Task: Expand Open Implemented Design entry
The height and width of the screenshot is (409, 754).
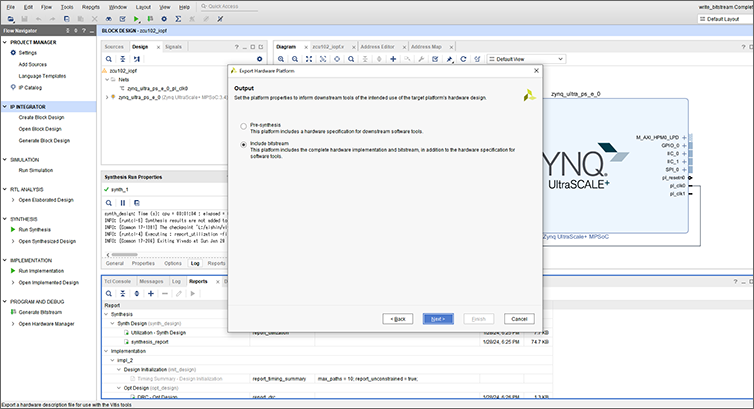Action: pyautogui.click(x=13, y=283)
